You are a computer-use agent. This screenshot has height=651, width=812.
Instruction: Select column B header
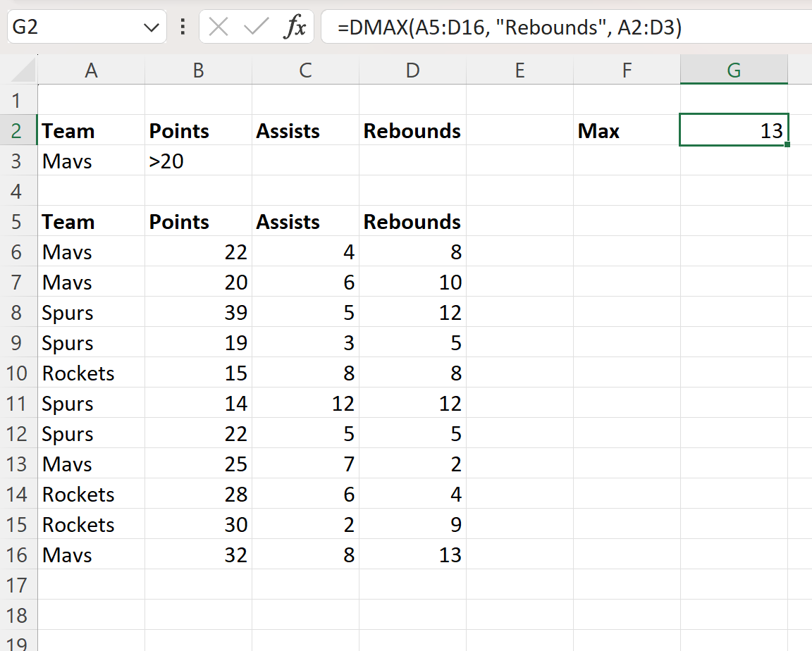198,70
